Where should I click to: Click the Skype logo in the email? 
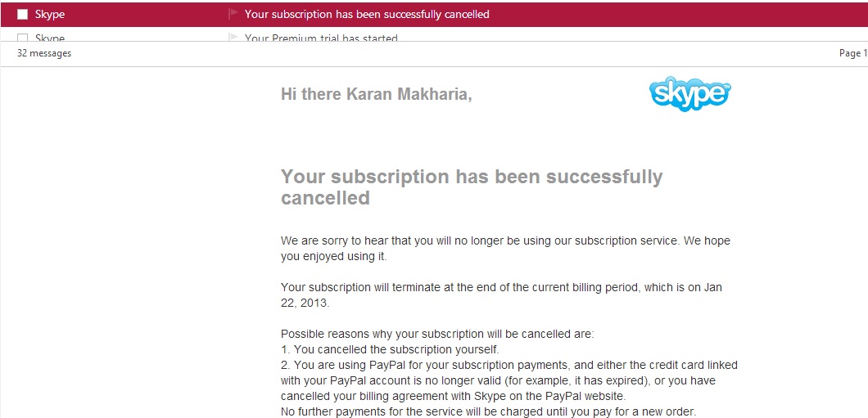point(690,94)
